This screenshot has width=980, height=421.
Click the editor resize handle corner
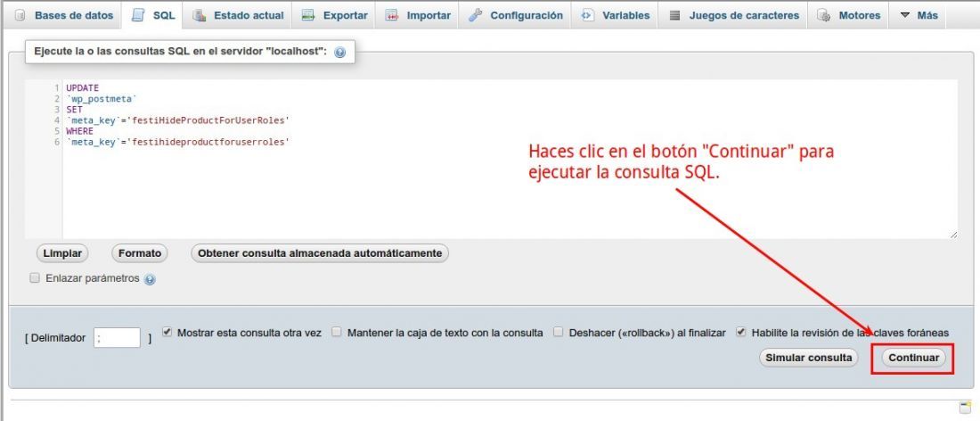(x=953, y=235)
